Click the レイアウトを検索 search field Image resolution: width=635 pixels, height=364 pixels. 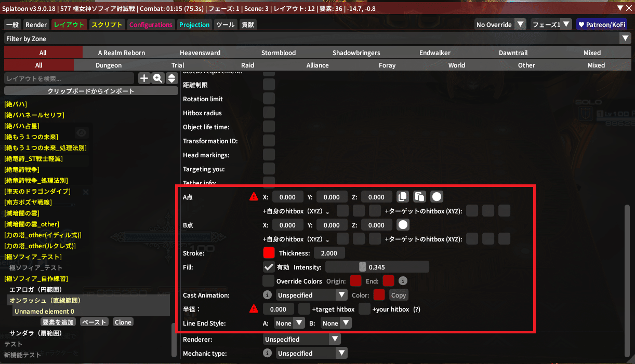tap(69, 78)
